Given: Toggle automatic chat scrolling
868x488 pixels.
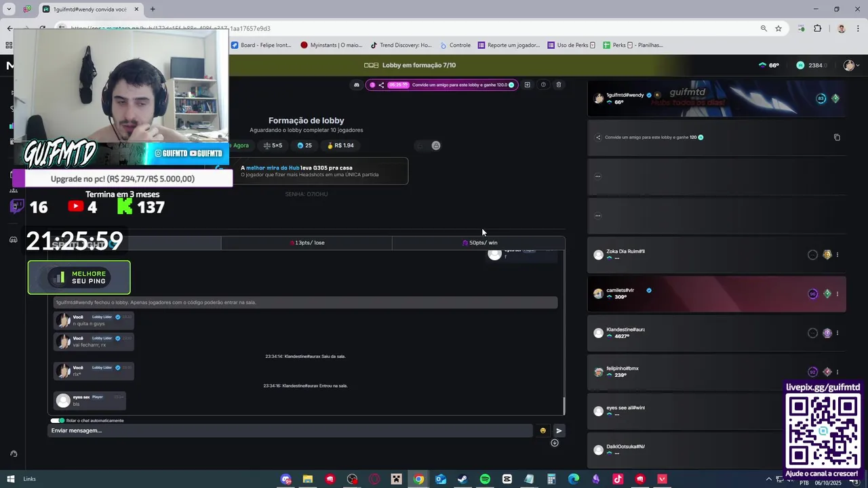Looking at the screenshot, I should 57,420.
